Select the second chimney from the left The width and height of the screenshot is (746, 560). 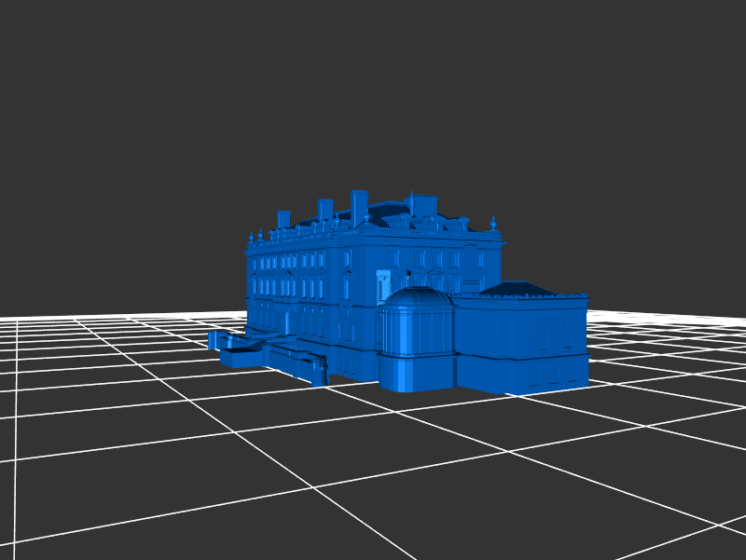(x=325, y=209)
